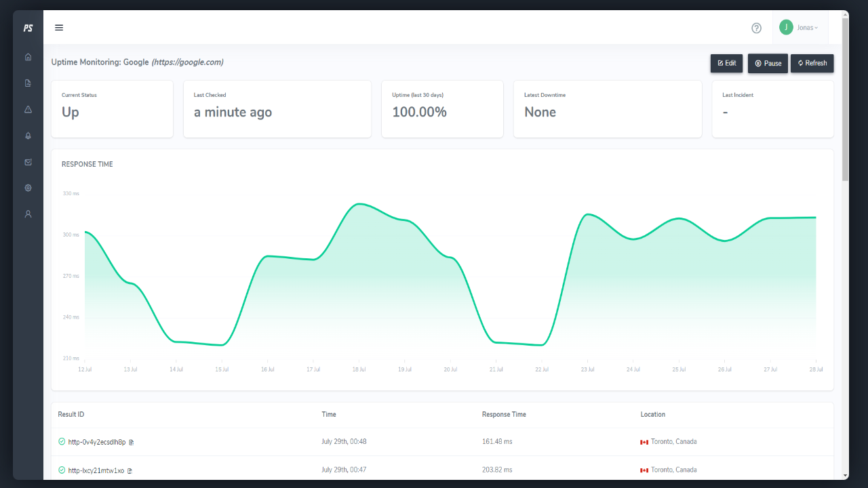Click the 330 ms axis label
868x488 pixels.
pyautogui.click(x=71, y=193)
